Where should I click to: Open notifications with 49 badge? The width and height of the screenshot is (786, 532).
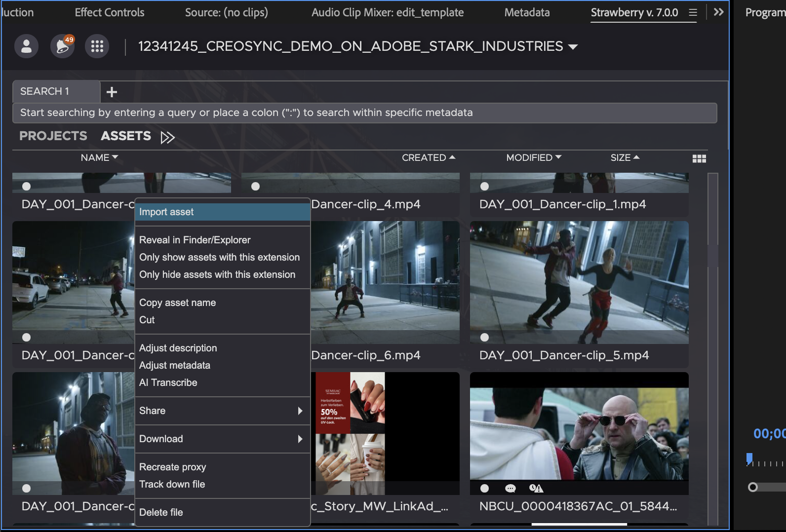pyautogui.click(x=62, y=46)
